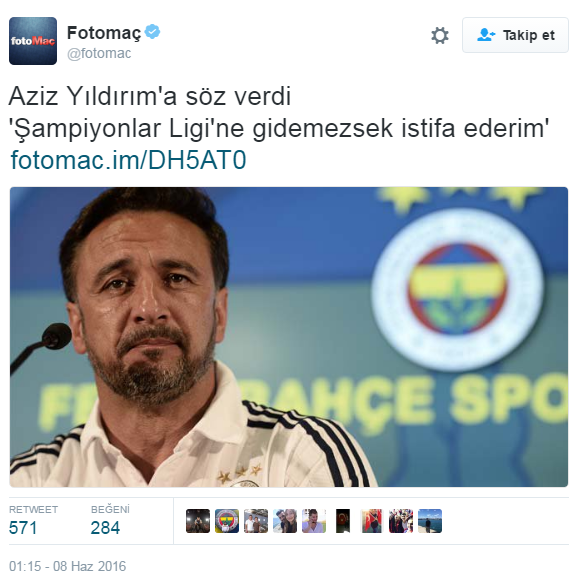Viewport: 581px width, 581px height.
Task: Open the dark sixth liker avatar
Action: click(x=343, y=521)
